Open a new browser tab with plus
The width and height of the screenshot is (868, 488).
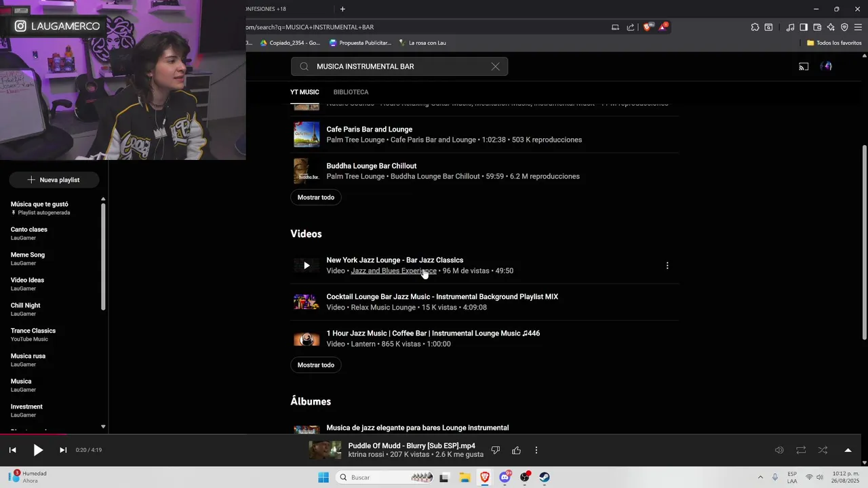(x=342, y=9)
